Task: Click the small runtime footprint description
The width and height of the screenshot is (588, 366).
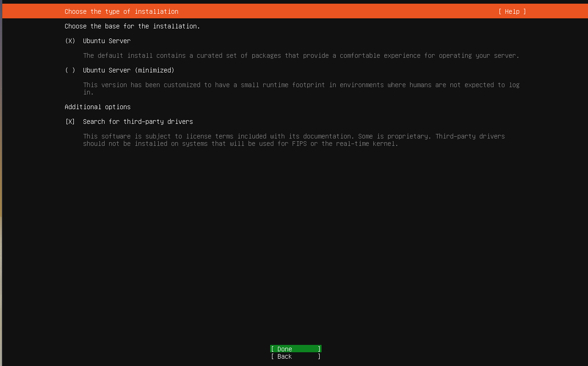Action: 301,85
